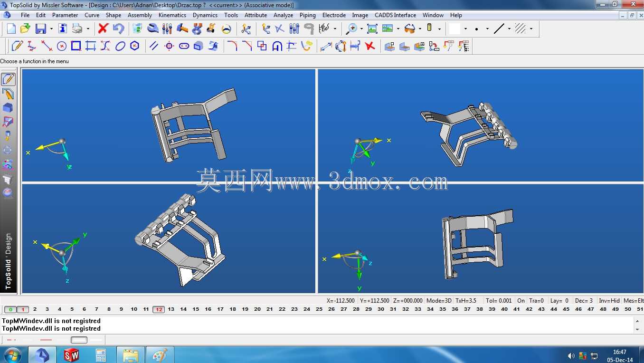Toggle layer 12 button
The height and width of the screenshot is (363, 644).
pos(159,309)
